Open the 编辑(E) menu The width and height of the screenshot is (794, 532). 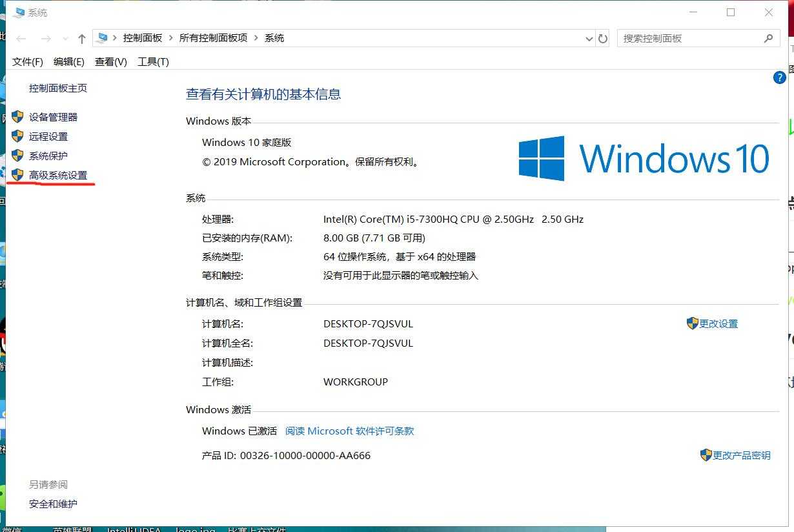tap(69, 62)
